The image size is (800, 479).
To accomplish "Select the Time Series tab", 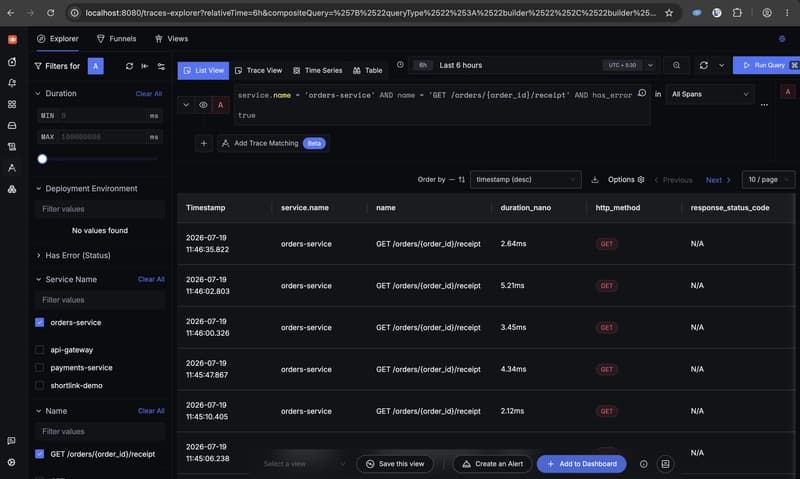I will 317,70.
